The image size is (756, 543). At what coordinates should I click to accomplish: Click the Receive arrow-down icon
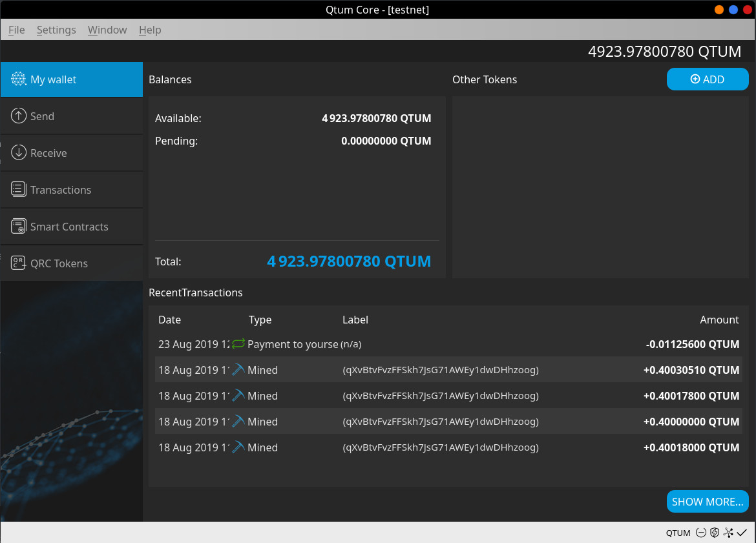[18, 152]
